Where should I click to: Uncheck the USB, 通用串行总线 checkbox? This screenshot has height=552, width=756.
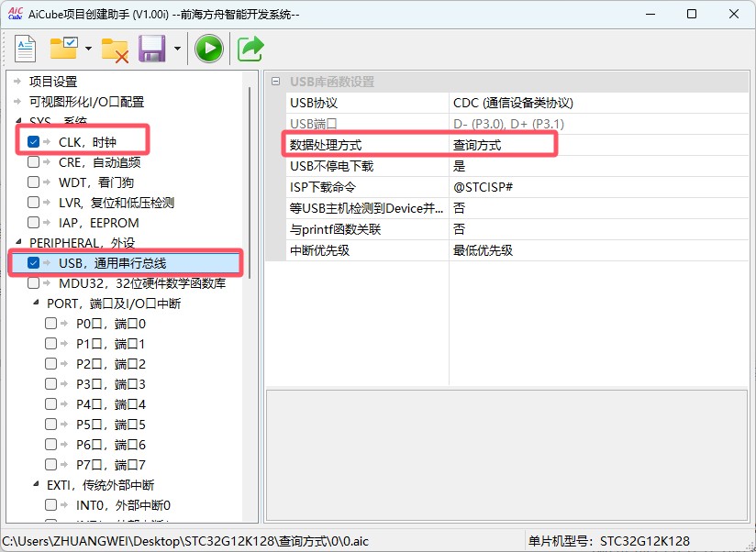[x=33, y=262]
